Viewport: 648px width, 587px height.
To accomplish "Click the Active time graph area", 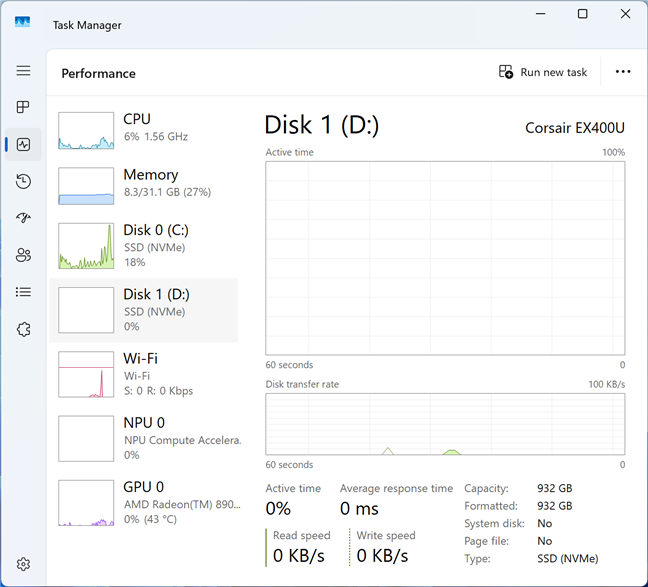I will (445, 258).
